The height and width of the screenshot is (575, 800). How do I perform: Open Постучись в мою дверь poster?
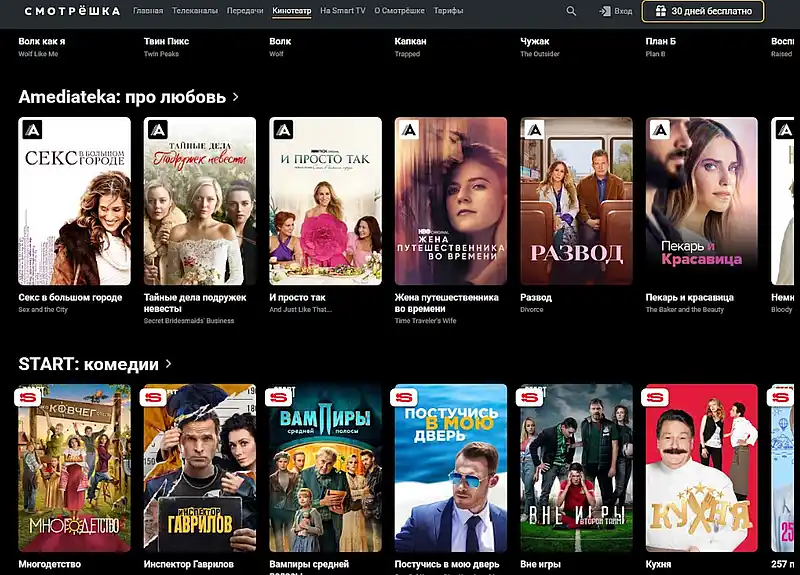point(451,468)
